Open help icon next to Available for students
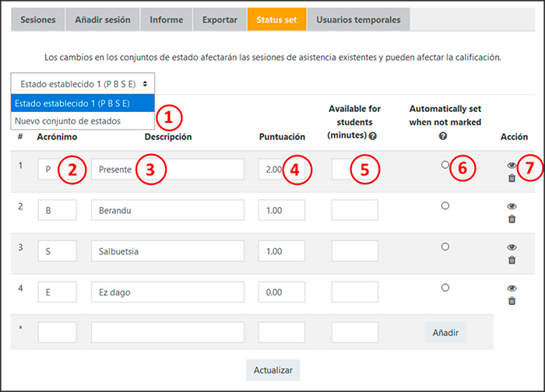This screenshot has height=392, width=545. tap(373, 135)
